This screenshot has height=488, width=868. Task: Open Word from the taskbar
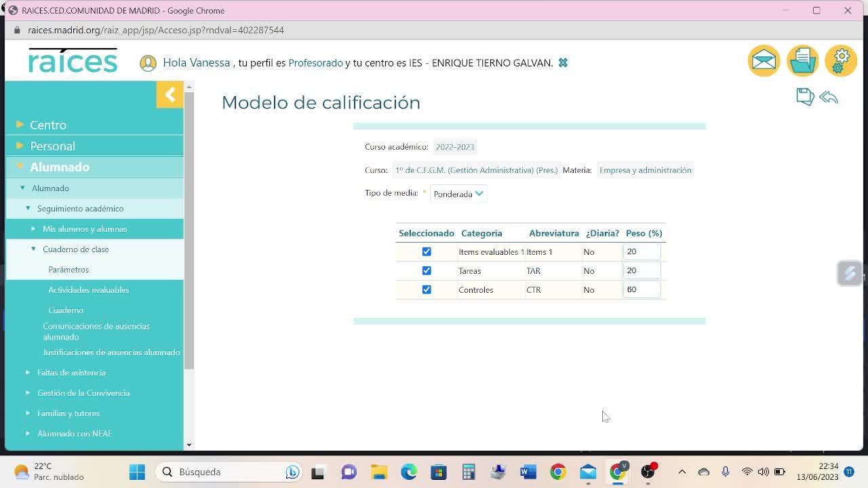tap(528, 472)
